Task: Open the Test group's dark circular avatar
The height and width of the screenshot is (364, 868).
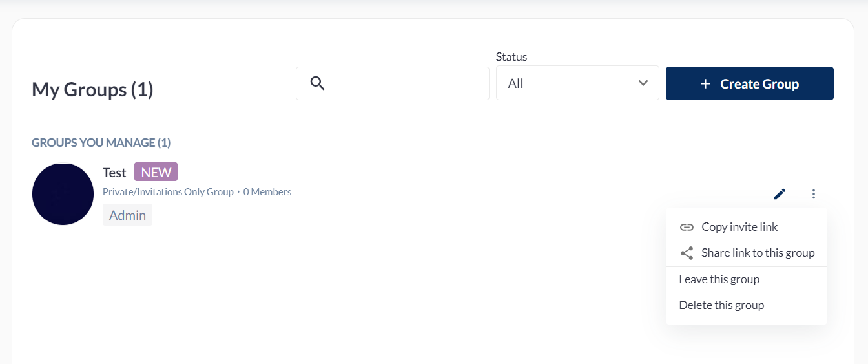Action: coord(63,194)
